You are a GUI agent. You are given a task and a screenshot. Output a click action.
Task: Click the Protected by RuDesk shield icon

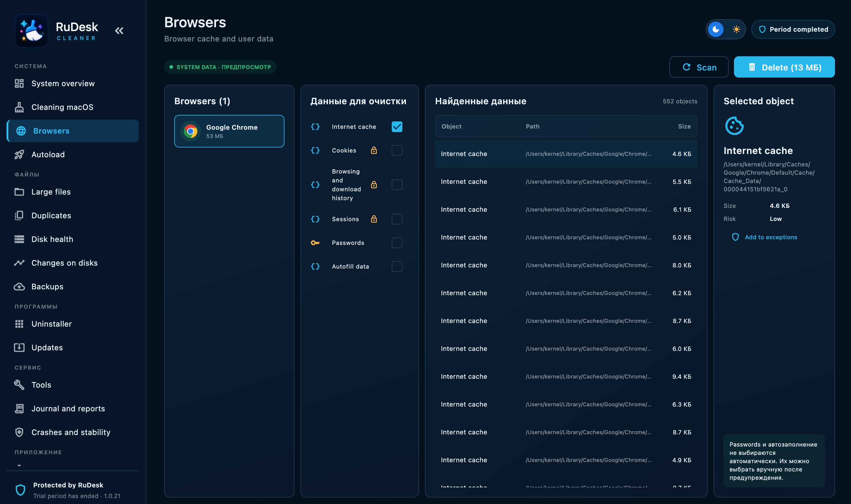click(x=20, y=490)
